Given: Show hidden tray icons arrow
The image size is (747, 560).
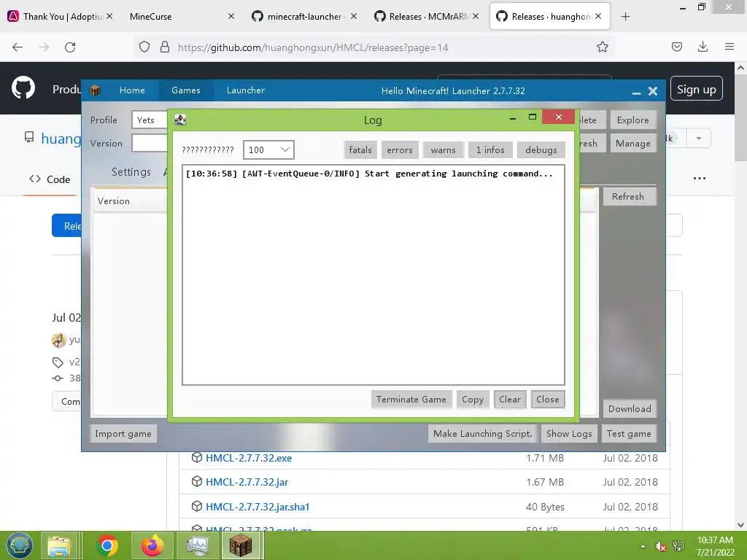Looking at the screenshot, I should tap(643, 546).
